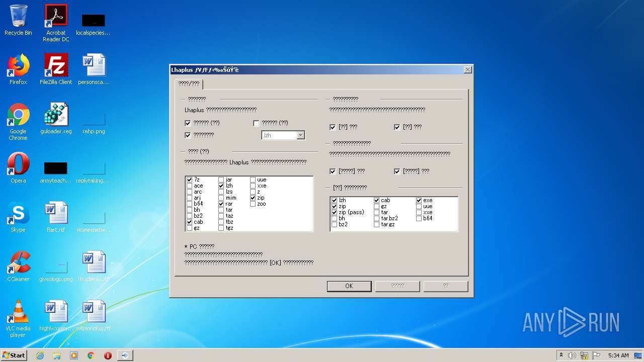
Task: Open the Action Center flag tray icon
Action: coord(596,355)
